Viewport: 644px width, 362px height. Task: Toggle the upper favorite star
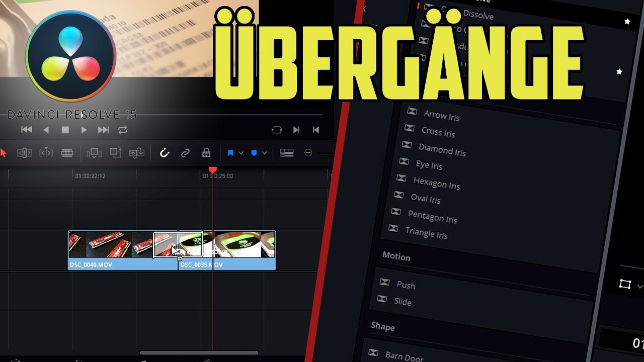(627, 22)
